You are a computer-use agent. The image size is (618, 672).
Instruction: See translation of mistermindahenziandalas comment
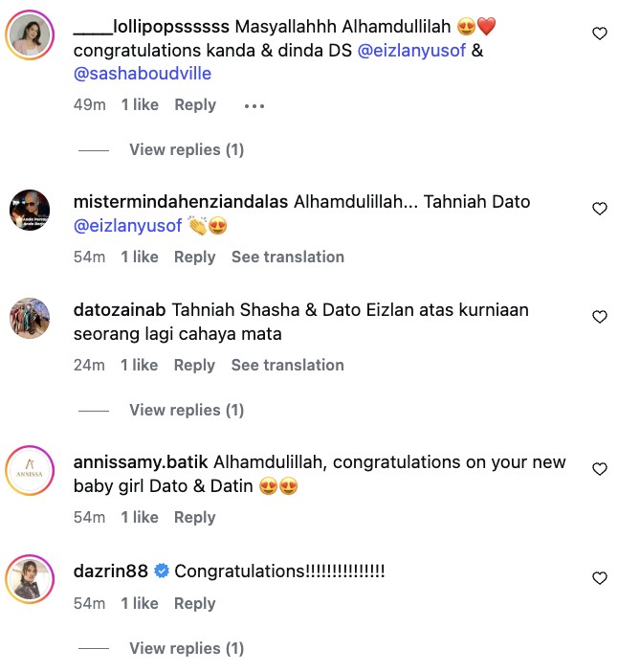tap(287, 257)
